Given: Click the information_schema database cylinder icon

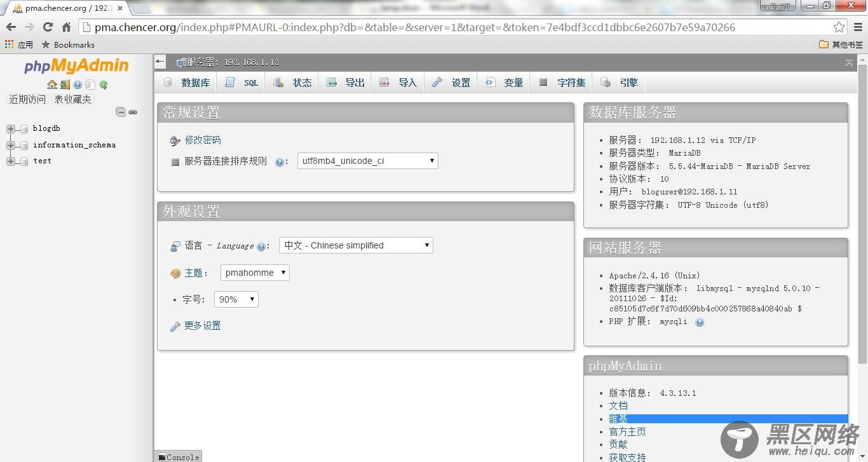Looking at the screenshot, I should click(24, 146).
